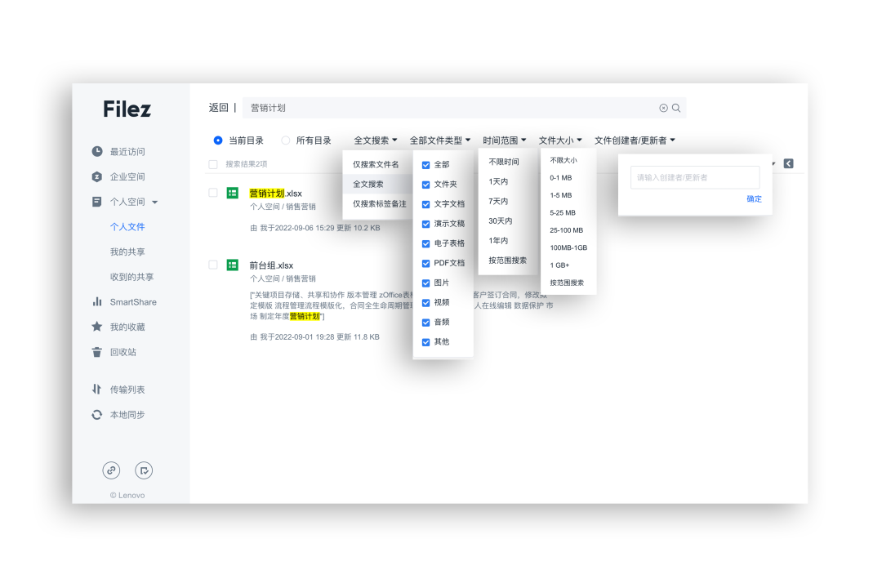Open the 文件大小 dropdown
Viewport: 882px width, 588px height.
[x=560, y=140]
